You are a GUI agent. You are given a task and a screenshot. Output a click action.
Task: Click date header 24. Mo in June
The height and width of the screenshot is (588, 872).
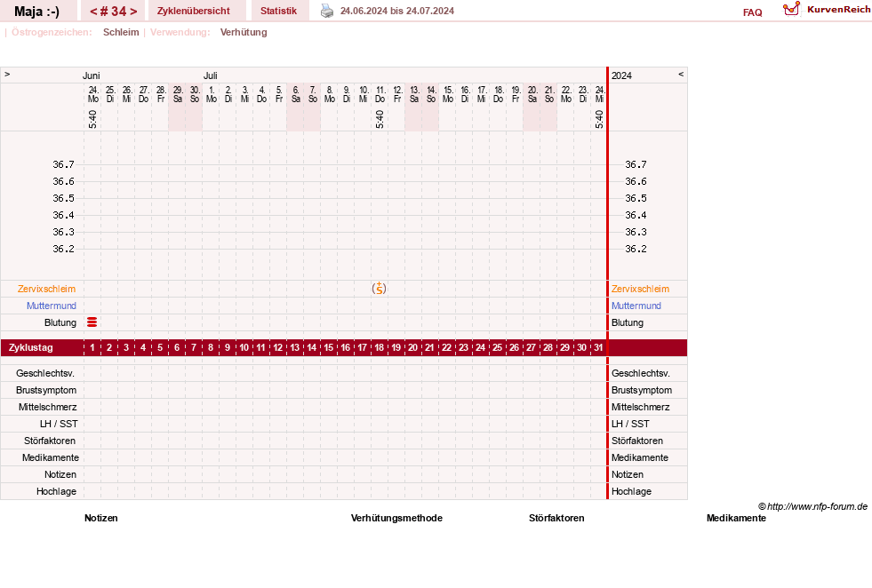click(x=92, y=94)
